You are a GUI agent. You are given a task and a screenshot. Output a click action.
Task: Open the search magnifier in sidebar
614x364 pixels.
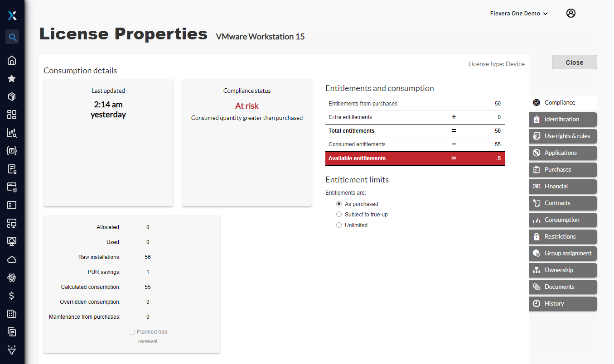click(x=12, y=37)
